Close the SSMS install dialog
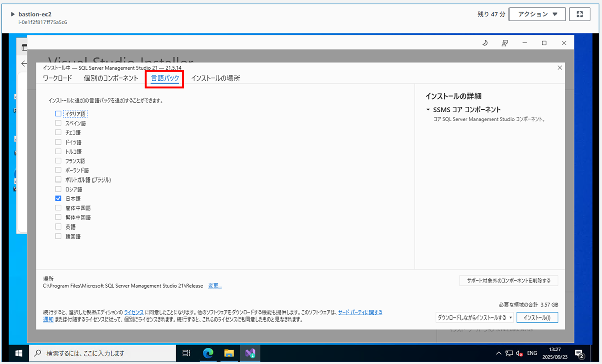The image size is (602, 364). coord(560,68)
